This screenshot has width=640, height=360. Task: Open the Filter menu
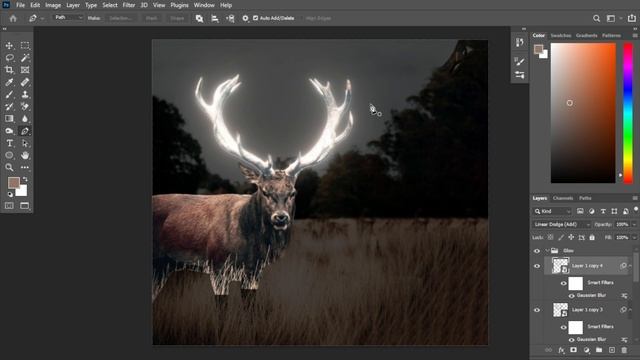point(129,5)
